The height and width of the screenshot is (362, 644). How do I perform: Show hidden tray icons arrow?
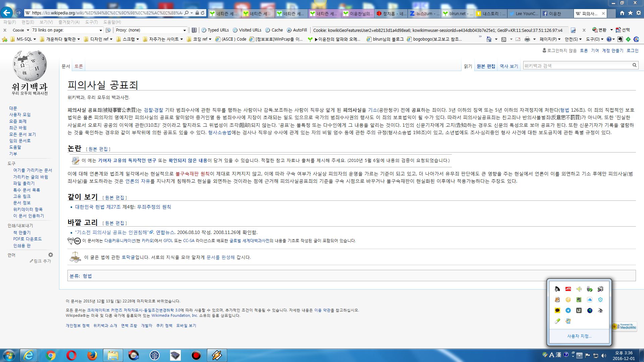click(x=579, y=355)
